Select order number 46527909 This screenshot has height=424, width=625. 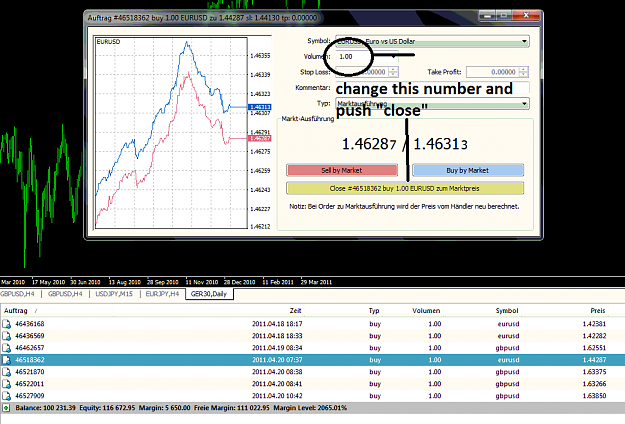click(x=29, y=396)
